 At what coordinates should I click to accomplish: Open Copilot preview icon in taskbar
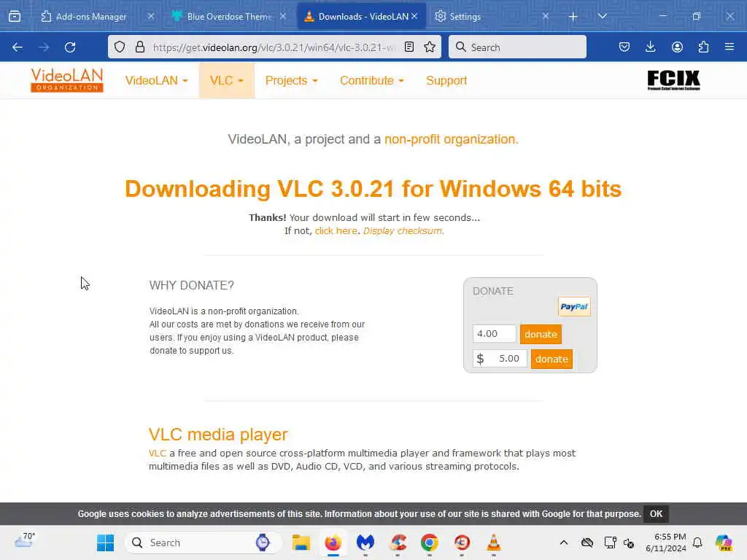pyautogui.click(x=724, y=542)
